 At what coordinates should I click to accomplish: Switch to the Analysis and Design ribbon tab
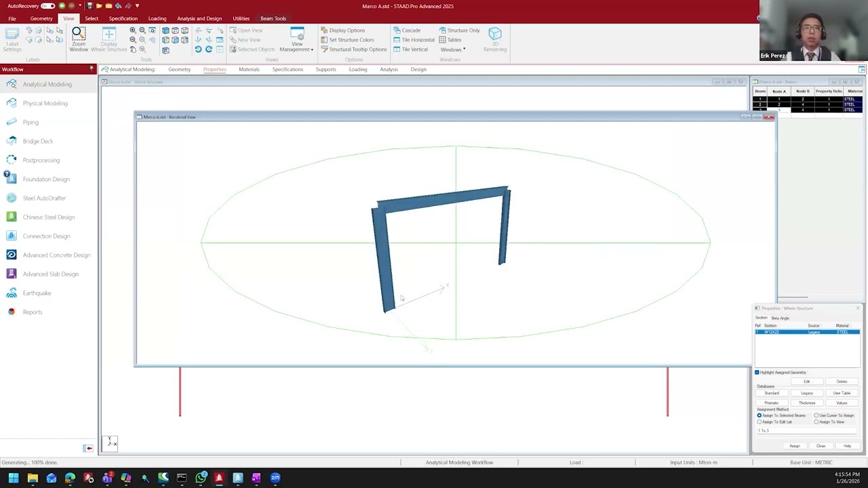point(199,18)
